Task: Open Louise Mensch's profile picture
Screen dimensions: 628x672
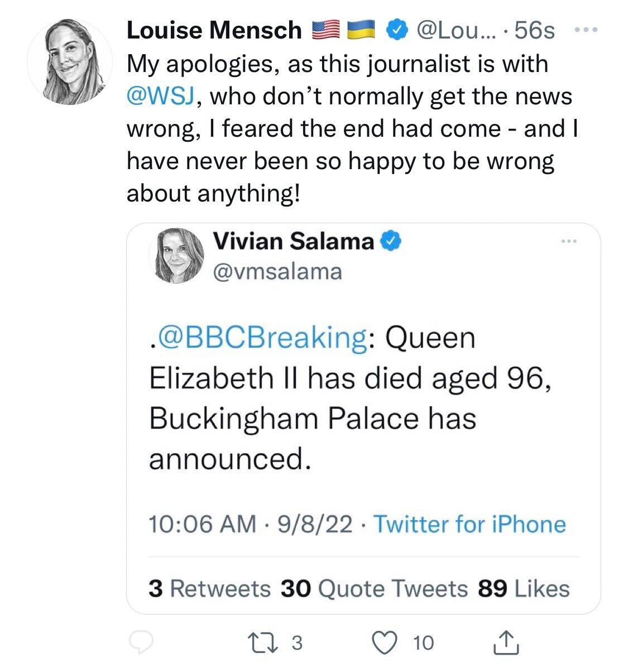Action: tap(70, 61)
